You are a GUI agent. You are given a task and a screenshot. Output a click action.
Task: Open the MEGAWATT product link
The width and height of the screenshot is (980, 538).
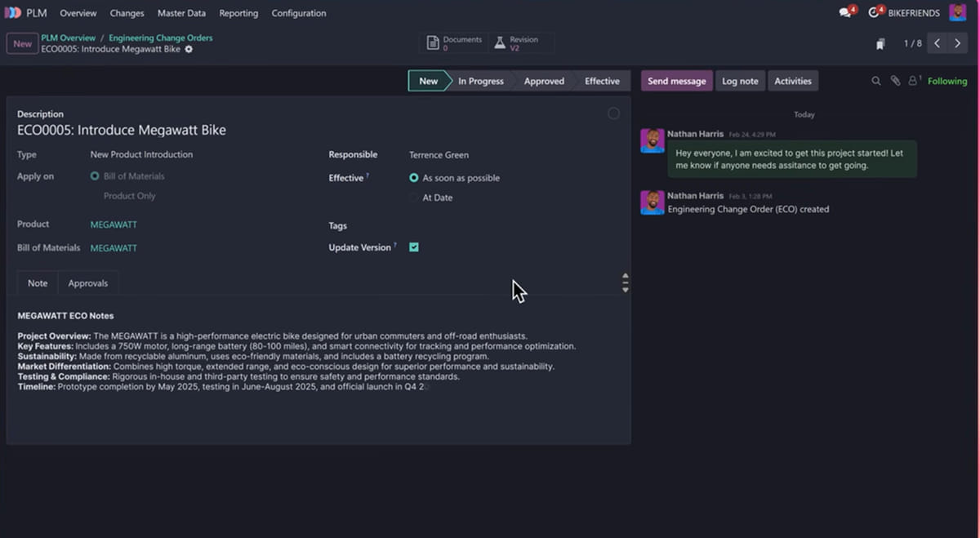click(114, 225)
